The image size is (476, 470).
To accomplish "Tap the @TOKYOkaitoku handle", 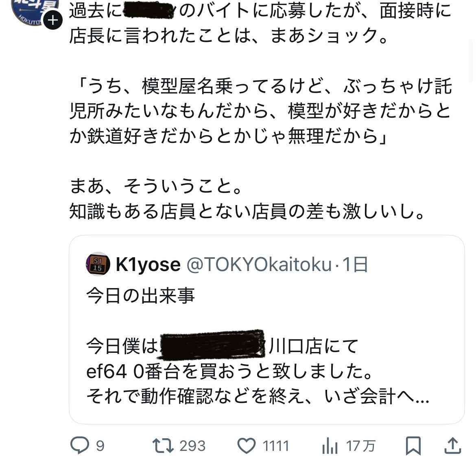I will 259,265.
